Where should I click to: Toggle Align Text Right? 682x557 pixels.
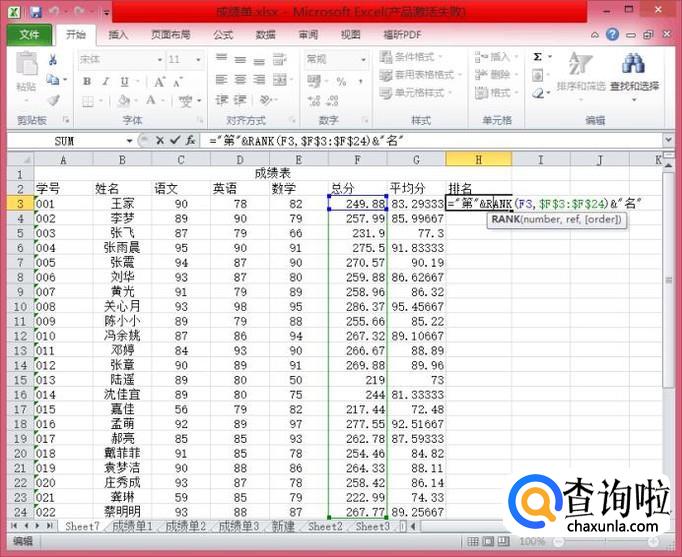pyautogui.click(x=259, y=80)
